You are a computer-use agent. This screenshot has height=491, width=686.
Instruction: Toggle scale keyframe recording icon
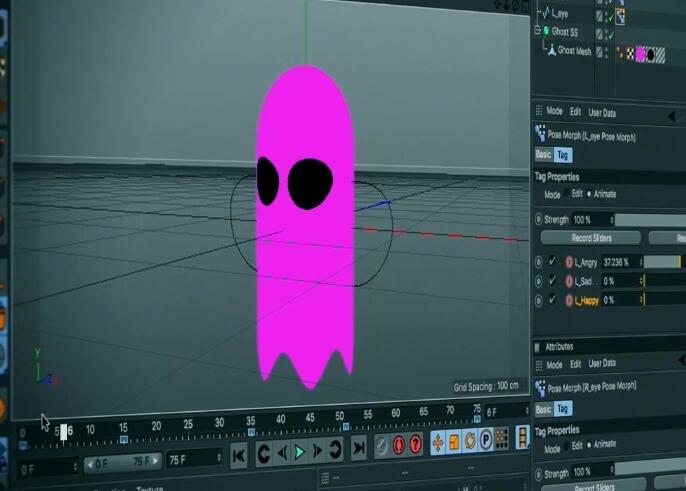click(x=454, y=442)
